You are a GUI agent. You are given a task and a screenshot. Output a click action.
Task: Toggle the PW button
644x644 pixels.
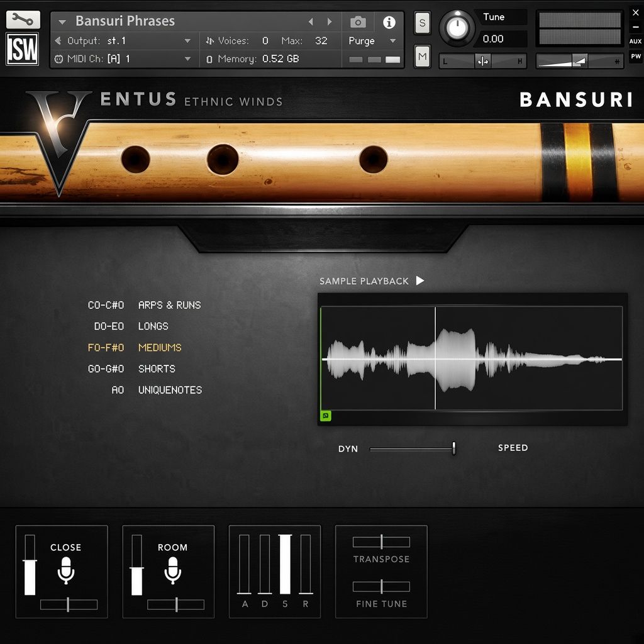(636, 56)
